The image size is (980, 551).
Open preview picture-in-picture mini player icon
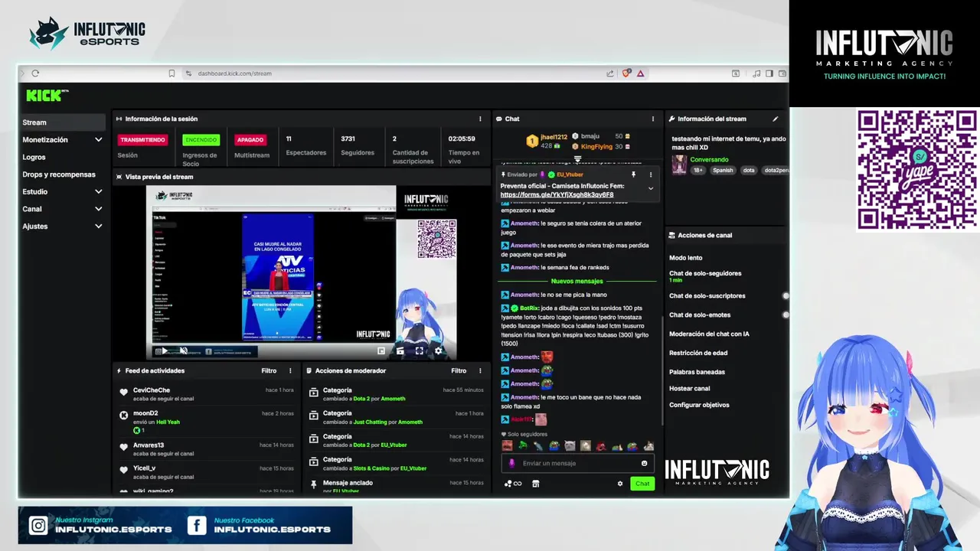[381, 351]
